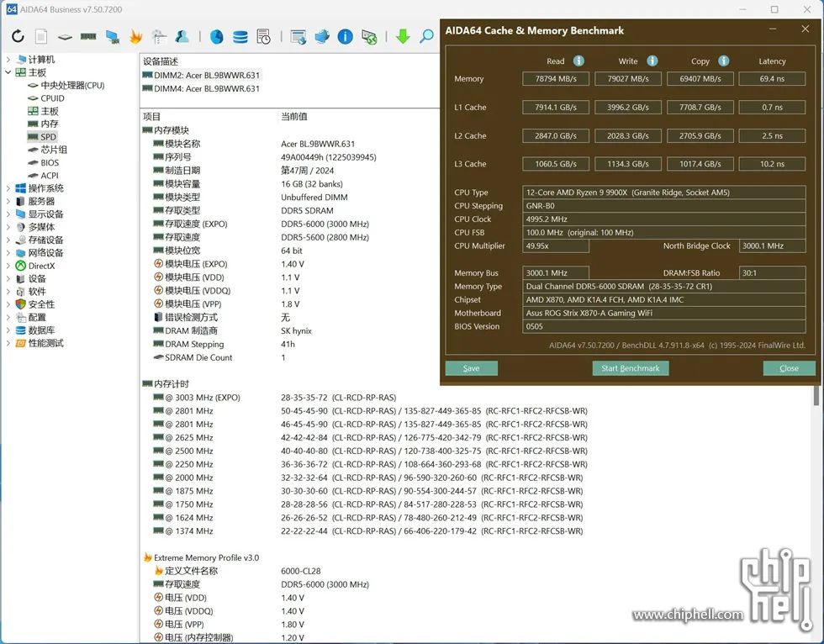Click the @ 3003 MHz (EXPO) timing row

pos(274,398)
